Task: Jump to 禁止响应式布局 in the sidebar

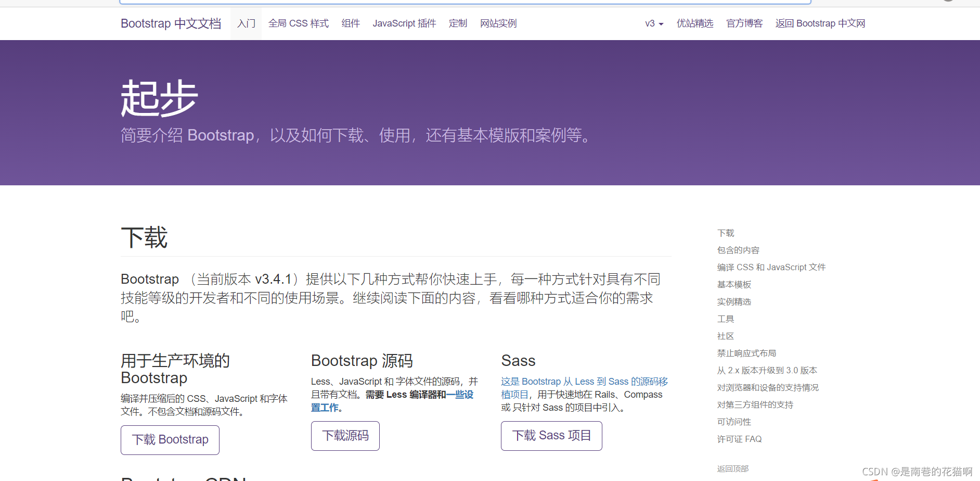Action: pyautogui.click(x=746, y=353)
